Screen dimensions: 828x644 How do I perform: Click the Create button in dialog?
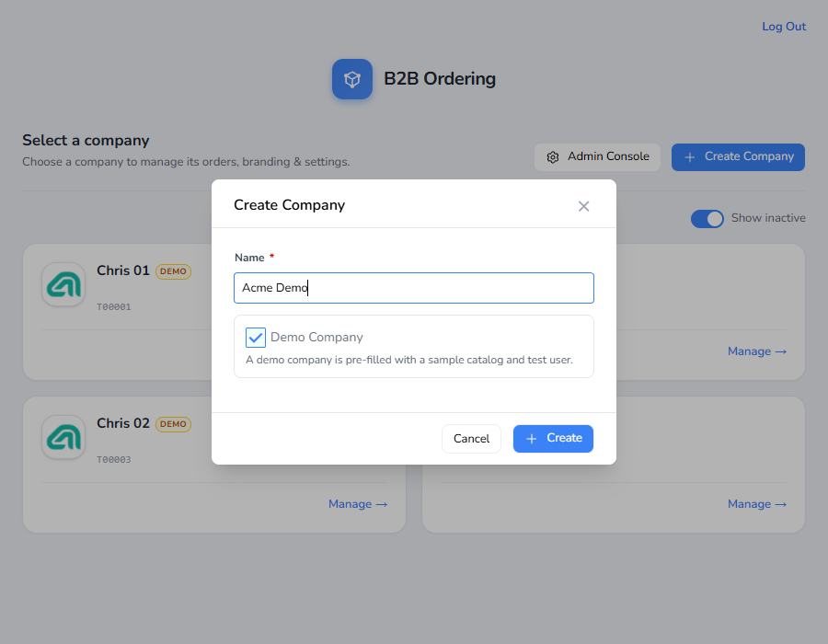tap(553, 439)
